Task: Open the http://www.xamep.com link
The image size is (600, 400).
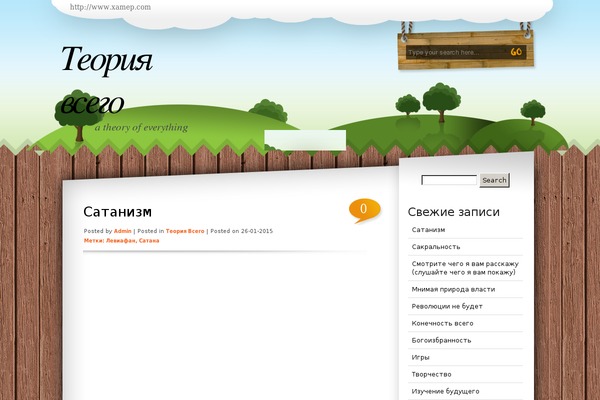Action: coord(110,7)
